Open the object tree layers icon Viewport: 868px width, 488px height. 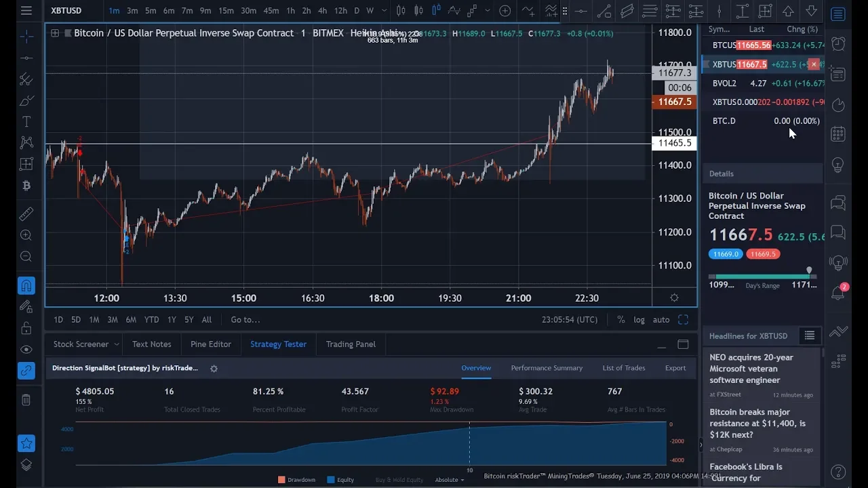click(x=26, y=465)
